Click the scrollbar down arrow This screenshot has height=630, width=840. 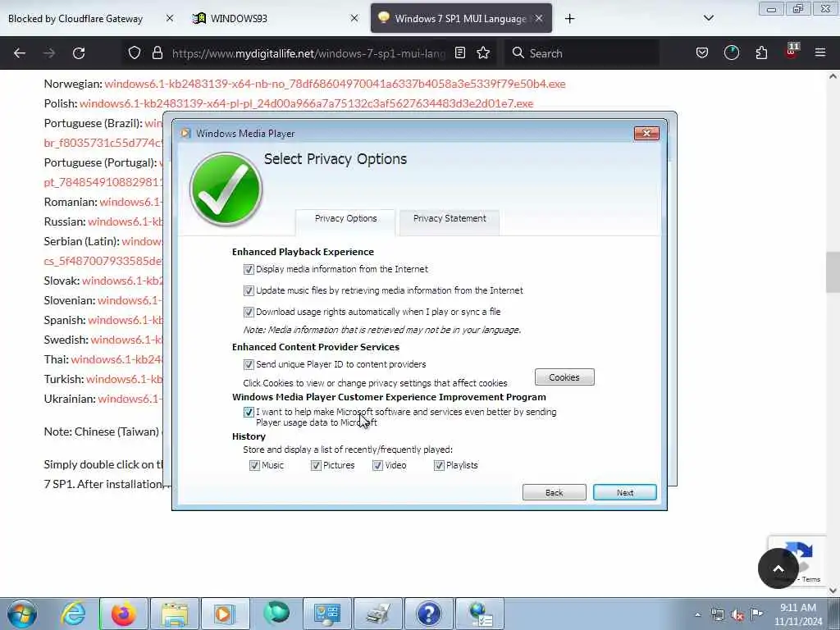(x=833, y=591)
